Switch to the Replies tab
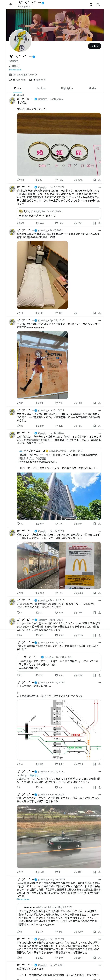The image size is (110, 980). (41, 88)
